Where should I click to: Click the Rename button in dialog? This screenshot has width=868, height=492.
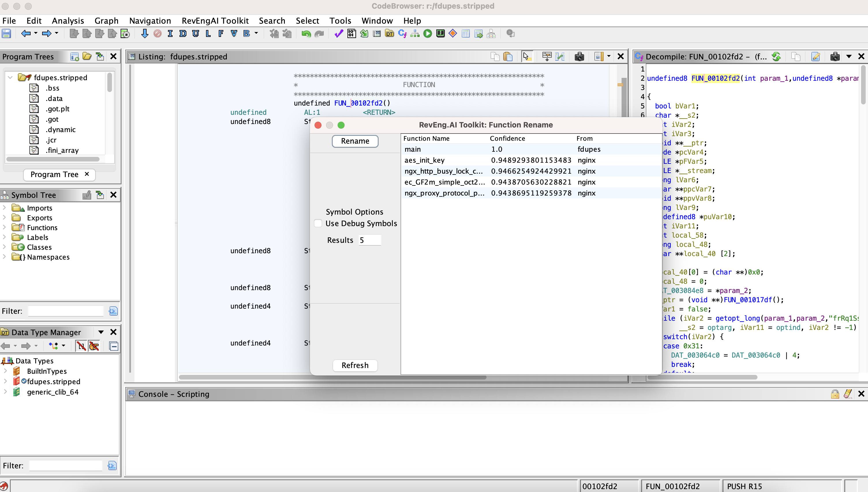[x=355, y=140]
